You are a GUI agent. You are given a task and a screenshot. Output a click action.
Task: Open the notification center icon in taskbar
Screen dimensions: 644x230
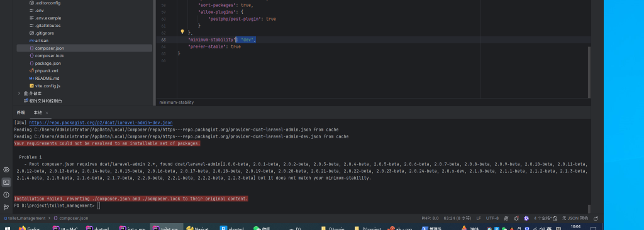pyautogui.click(x=593, y=228)
